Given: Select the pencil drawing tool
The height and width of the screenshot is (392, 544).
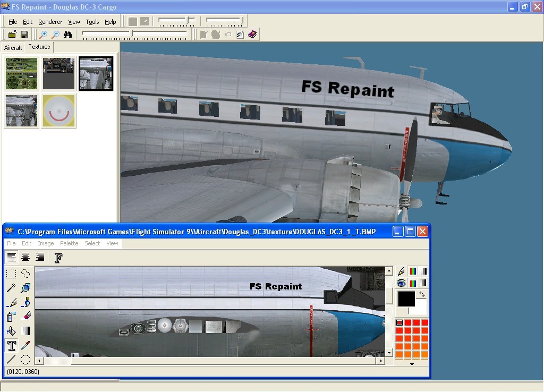Looking at the screenshot, I should pyautogui.click(x=11, y=303).
